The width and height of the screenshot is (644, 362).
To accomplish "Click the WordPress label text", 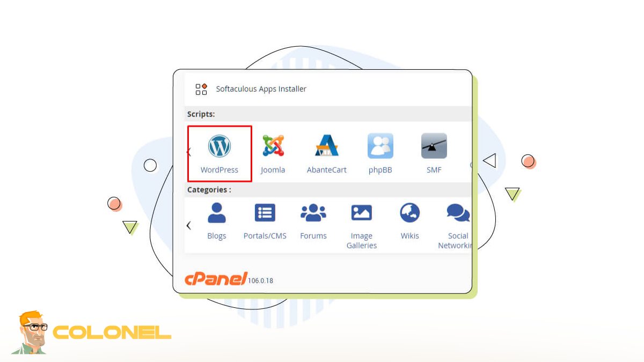I will [x=219, y=169].
